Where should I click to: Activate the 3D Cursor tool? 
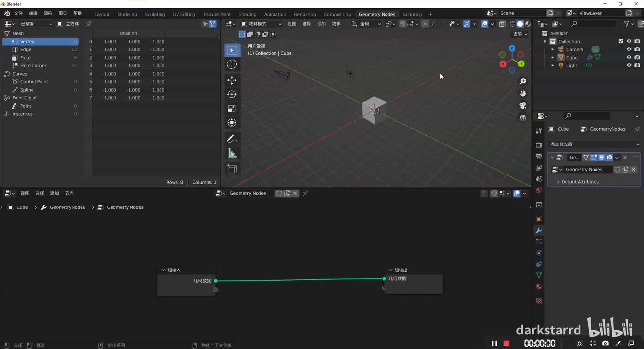click(232, 64)
